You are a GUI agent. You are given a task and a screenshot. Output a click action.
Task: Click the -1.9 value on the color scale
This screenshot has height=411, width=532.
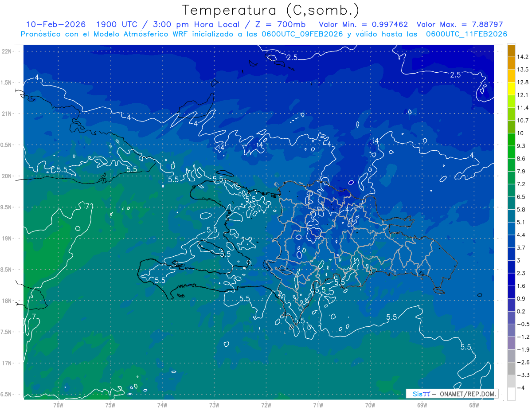(x=523, y=349)
